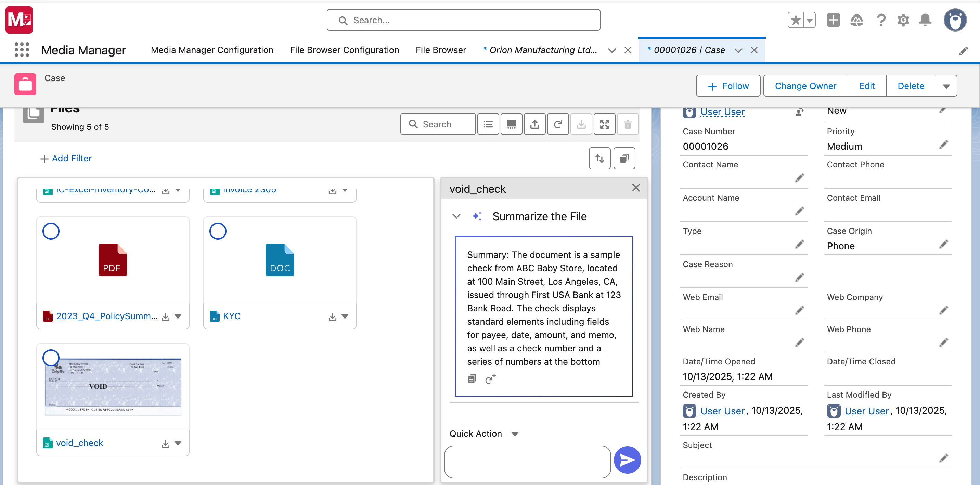980x485 pixels.
Task: Switch to the File Browser tab
Action: pyautogui.click(x=440, y=50)
